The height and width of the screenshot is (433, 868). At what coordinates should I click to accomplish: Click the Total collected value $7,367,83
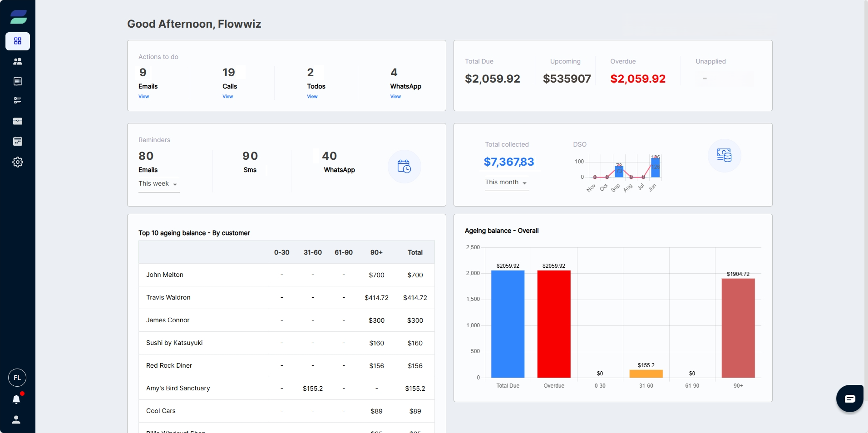pos(509,162)
